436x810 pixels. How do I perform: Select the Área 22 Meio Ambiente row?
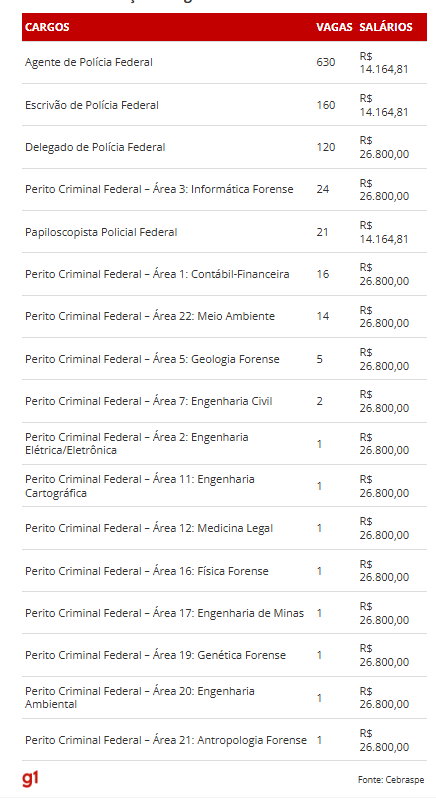224,317
